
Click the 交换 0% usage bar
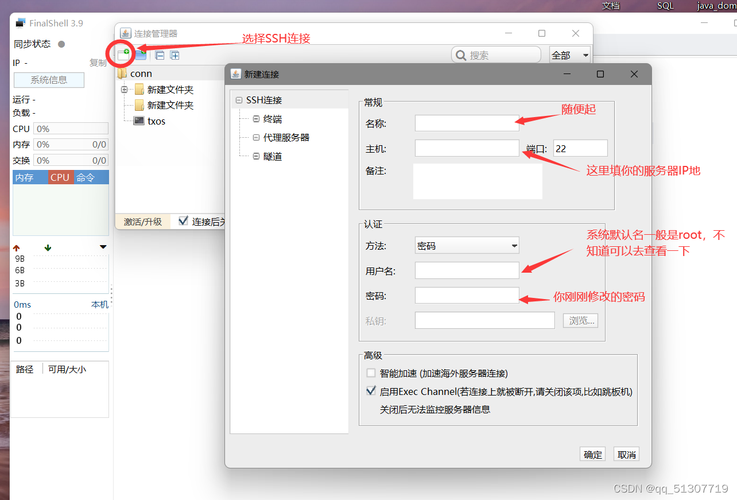(71, 160)
